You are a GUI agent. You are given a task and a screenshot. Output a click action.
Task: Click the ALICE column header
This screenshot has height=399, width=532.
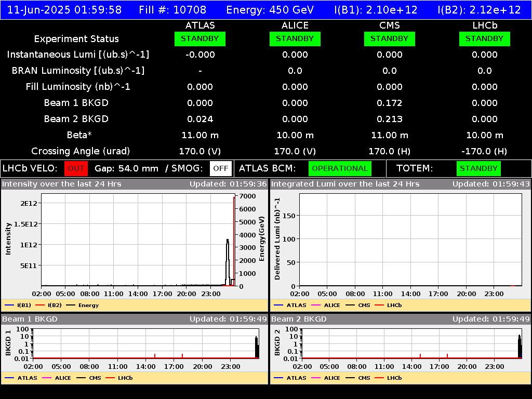point(295,25)
